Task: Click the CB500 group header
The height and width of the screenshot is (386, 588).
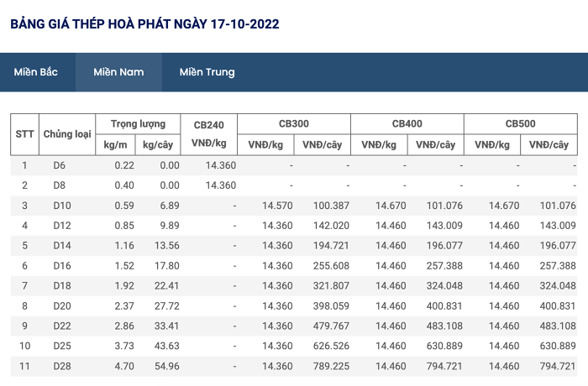Action: 521,123
